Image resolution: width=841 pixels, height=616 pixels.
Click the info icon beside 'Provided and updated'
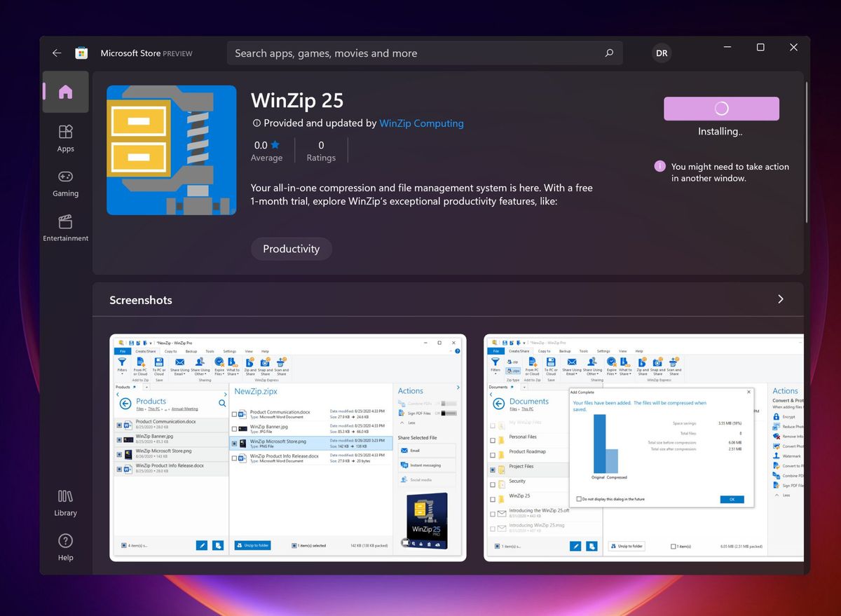[257, 123]
